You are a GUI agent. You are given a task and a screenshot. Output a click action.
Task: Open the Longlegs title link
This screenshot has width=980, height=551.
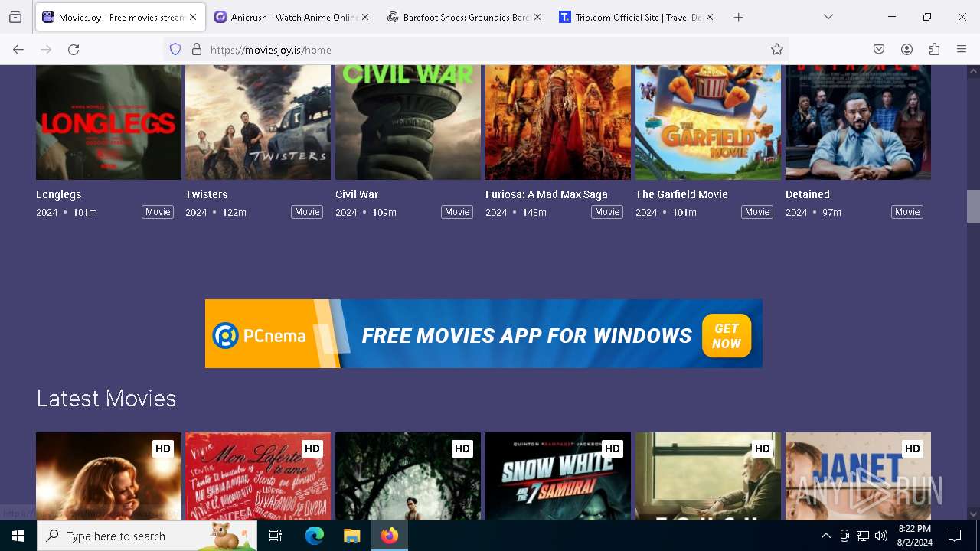[x=58, y=194]
